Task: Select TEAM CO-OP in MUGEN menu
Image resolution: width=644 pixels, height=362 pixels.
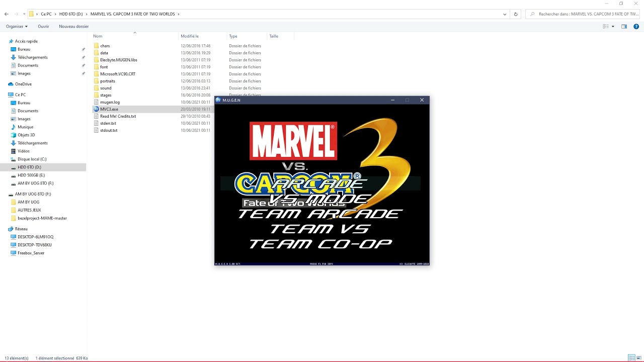Action: tap(320, 243)
